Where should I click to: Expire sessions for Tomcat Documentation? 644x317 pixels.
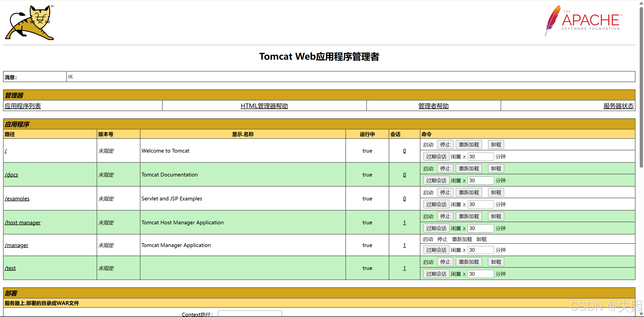tap(436, 180)
